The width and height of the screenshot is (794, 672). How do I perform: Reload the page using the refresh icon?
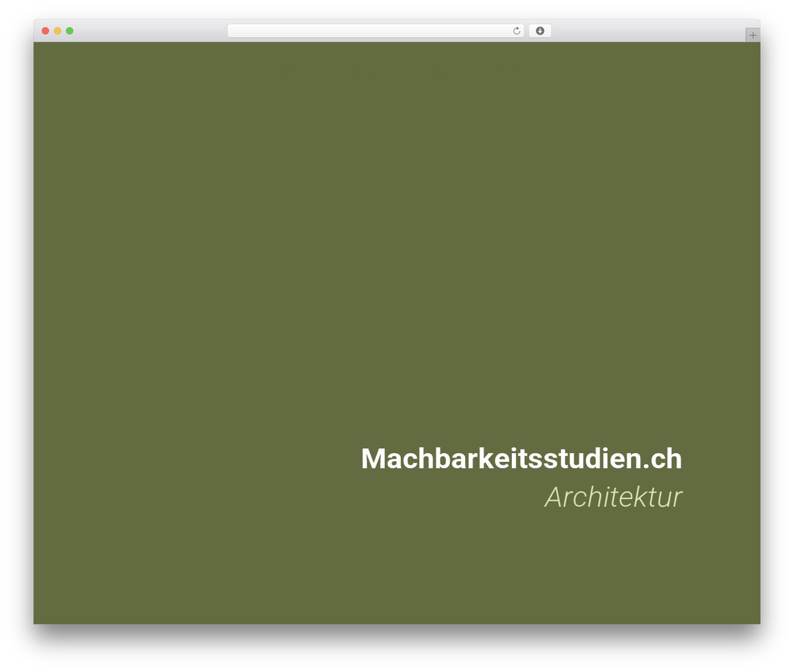pos(516,31)
